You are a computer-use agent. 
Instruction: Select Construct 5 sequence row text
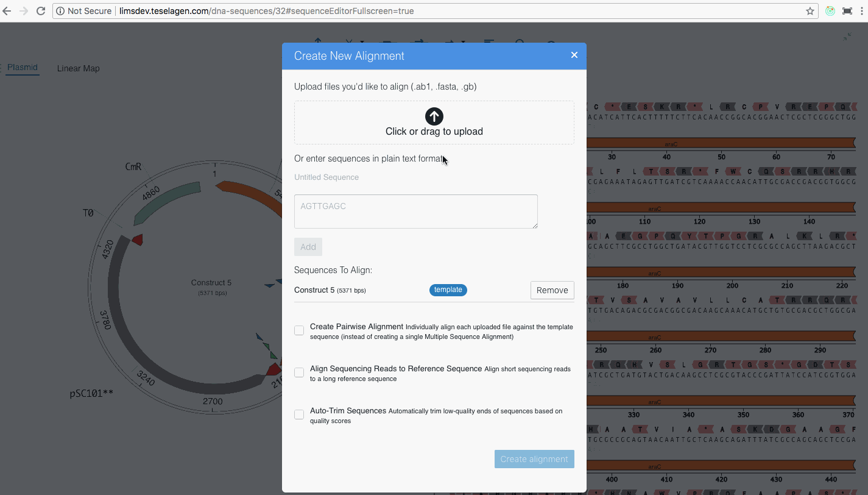[x=330, y=290]
